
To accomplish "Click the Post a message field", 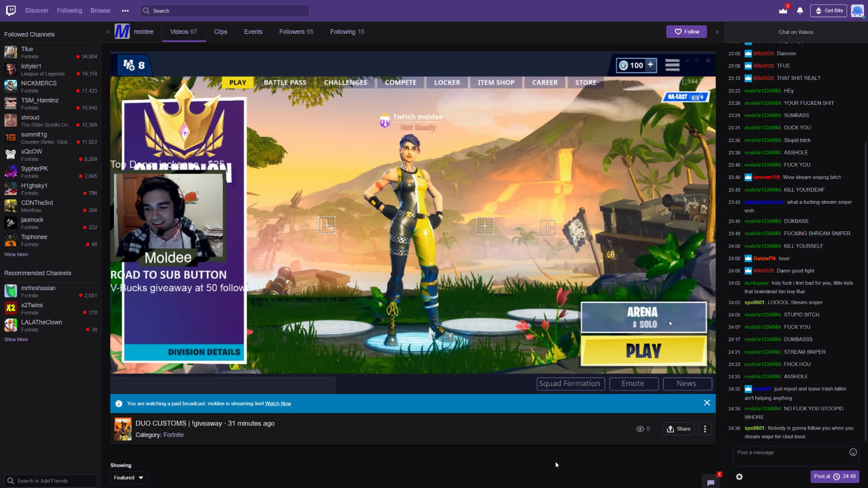I will (x=791, y=452).
